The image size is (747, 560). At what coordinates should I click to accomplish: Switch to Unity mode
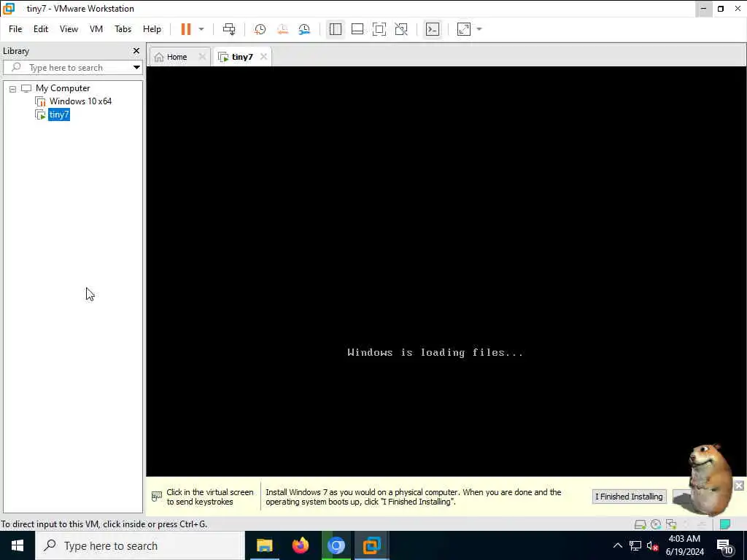coord(401,29)
